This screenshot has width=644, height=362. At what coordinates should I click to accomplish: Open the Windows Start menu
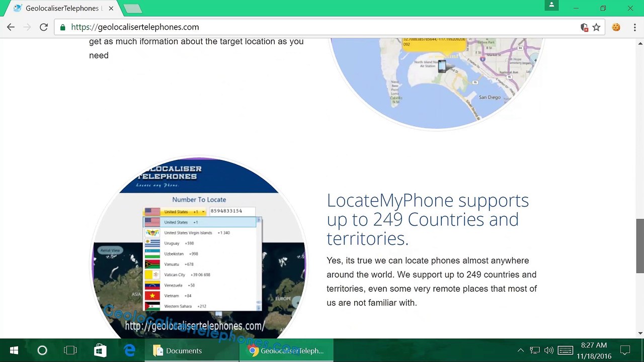(14, 350)
